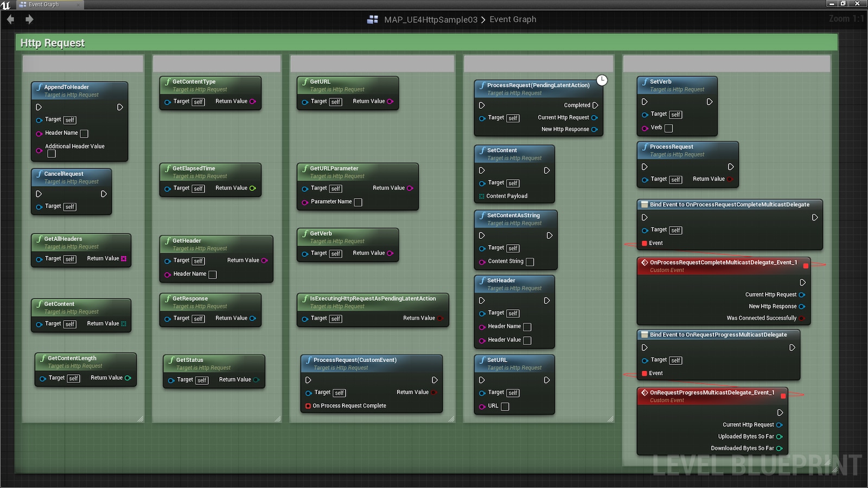Click the red delegate pin on OnProcessRequestCompleteMulticastDelegate_Event_1

click(806, 266)
